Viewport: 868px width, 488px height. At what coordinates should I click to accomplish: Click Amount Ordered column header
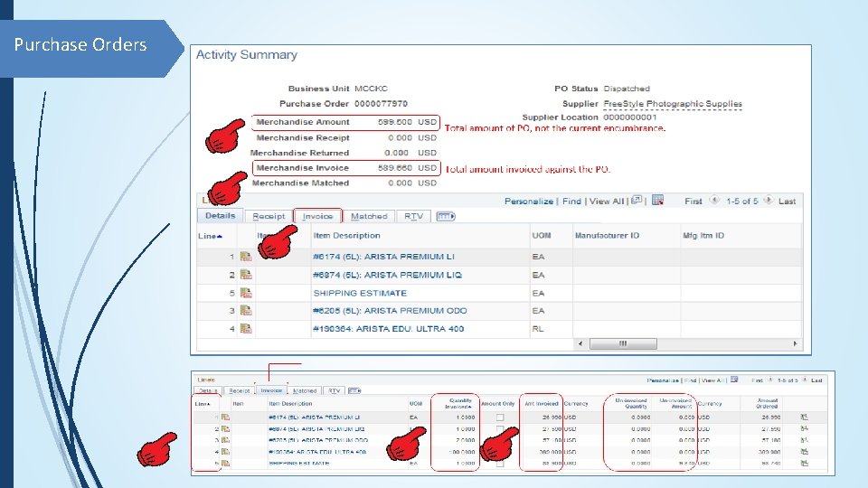(768, 403)
